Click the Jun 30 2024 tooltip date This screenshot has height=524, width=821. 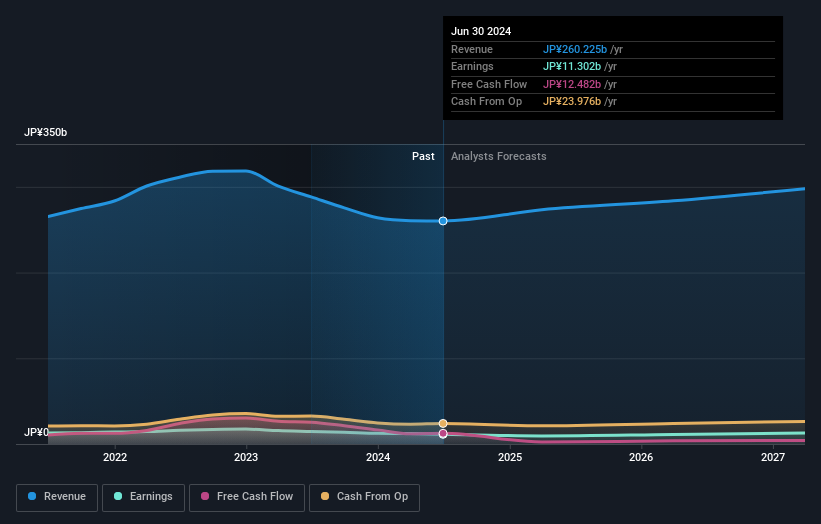(481, 31)
